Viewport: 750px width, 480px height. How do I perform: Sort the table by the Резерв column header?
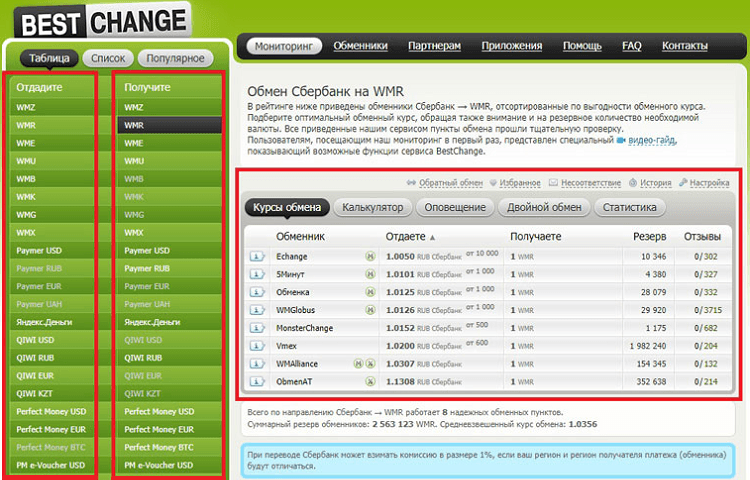point(649,237)
